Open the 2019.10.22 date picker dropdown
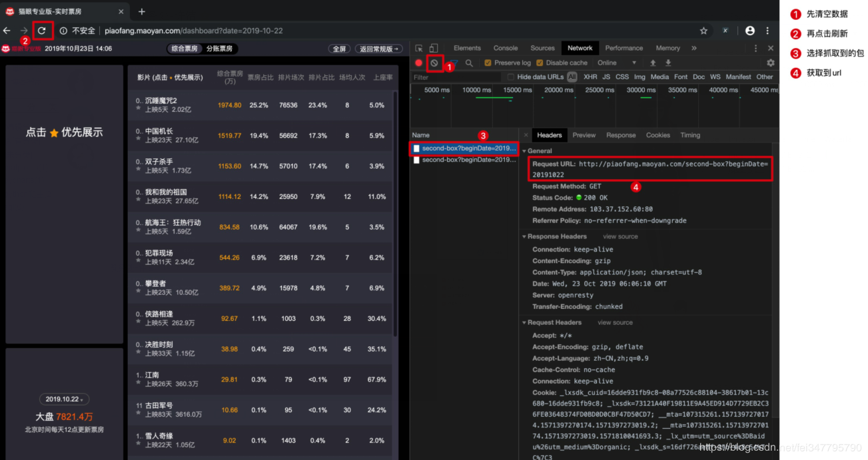 tap(64, 399)
